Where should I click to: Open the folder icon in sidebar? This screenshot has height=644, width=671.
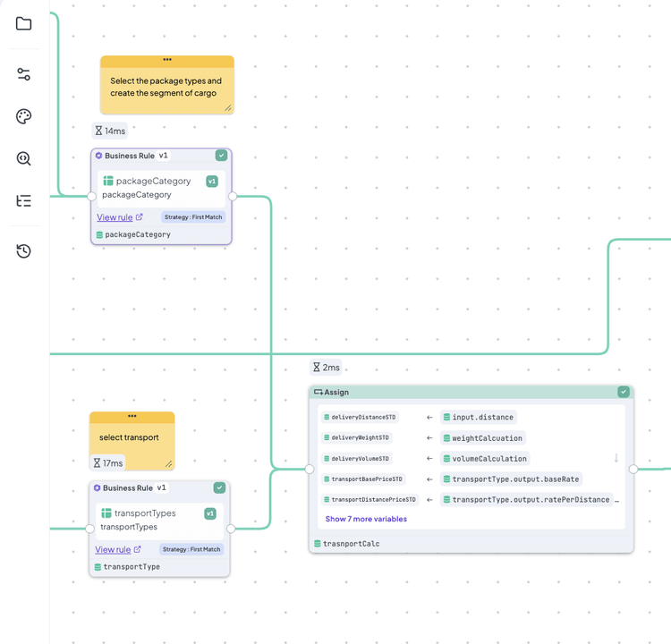24,23
